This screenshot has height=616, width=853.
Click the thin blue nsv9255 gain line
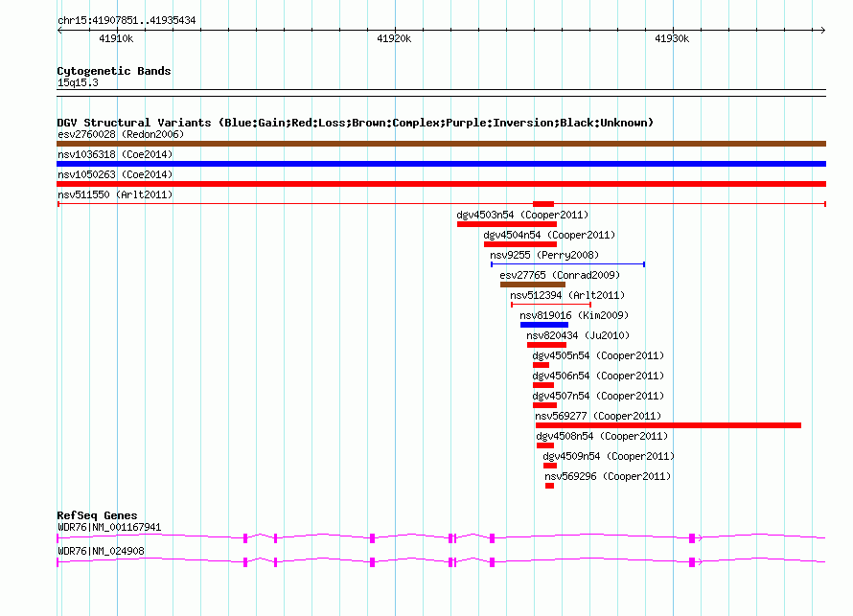568,264
